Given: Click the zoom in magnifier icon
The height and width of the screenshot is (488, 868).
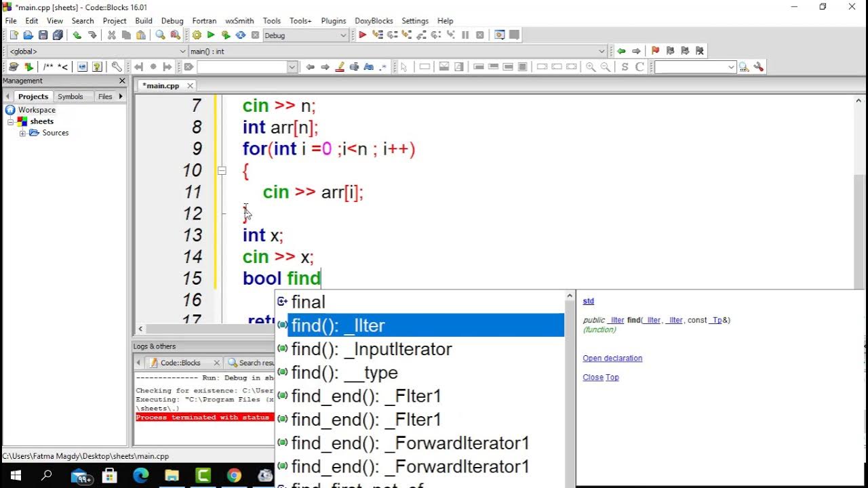Looking at the screenshot, I should [591, 67].
